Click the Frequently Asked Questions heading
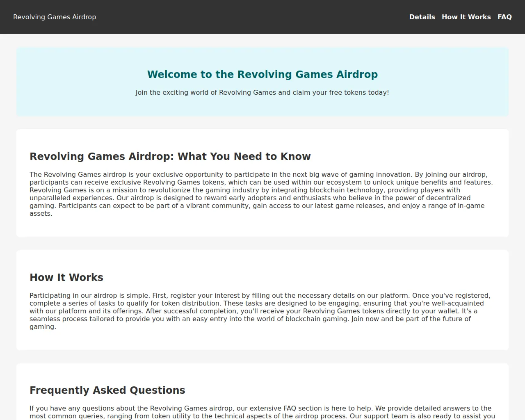The image size is (525, 420). (107, 390)
